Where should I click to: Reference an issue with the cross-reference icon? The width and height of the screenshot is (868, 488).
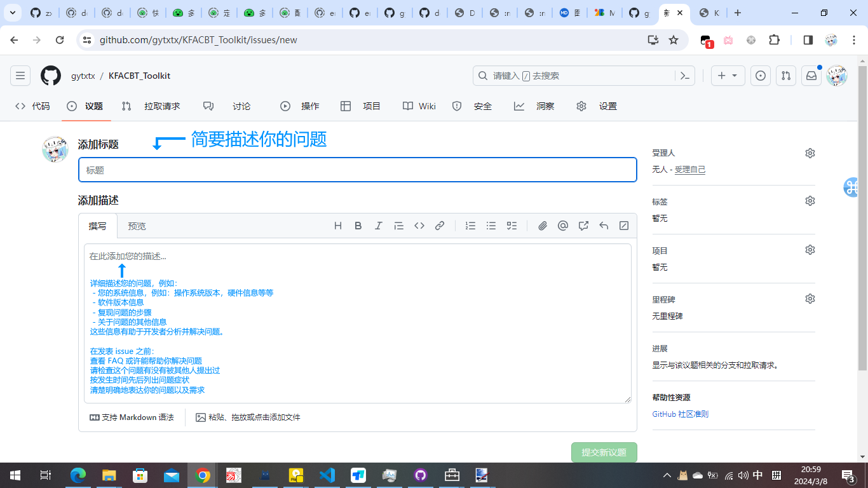point(583,226)
